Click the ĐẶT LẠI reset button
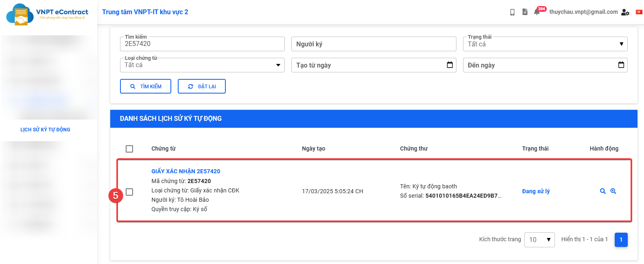The image size is (644, 264). 202,86
